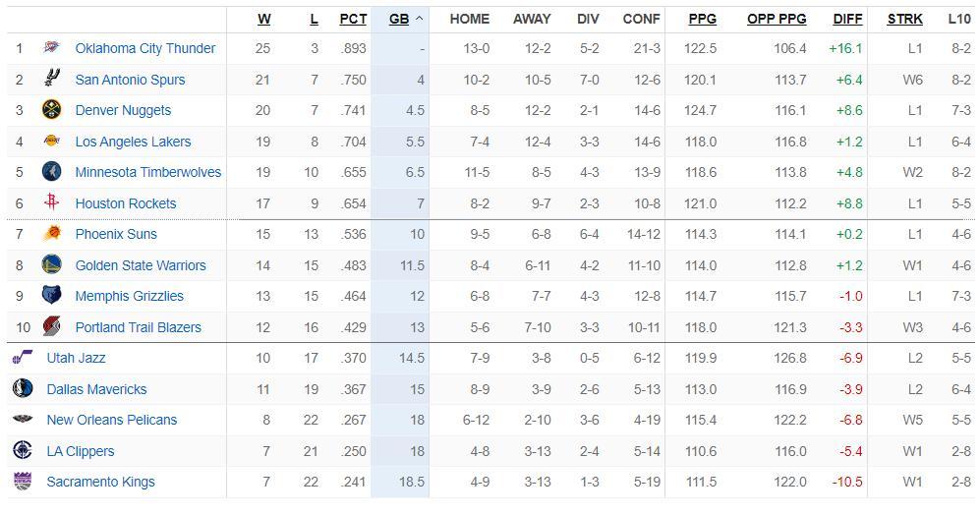Click the Minnesota Timberwolves logo
Viewport: 980px width, 516px height.
pos(52,172)
